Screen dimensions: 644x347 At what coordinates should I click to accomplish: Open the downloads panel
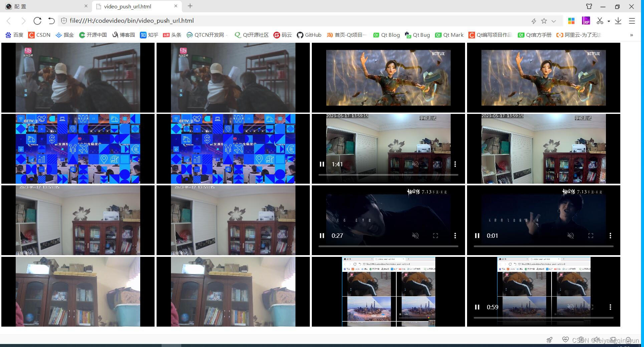coord(618,21)
